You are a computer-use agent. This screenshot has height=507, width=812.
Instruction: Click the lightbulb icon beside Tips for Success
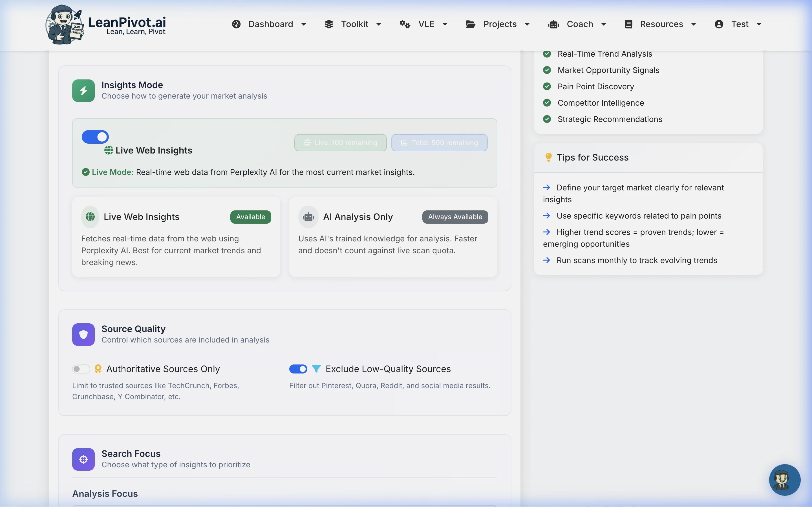tap(548, 157)
